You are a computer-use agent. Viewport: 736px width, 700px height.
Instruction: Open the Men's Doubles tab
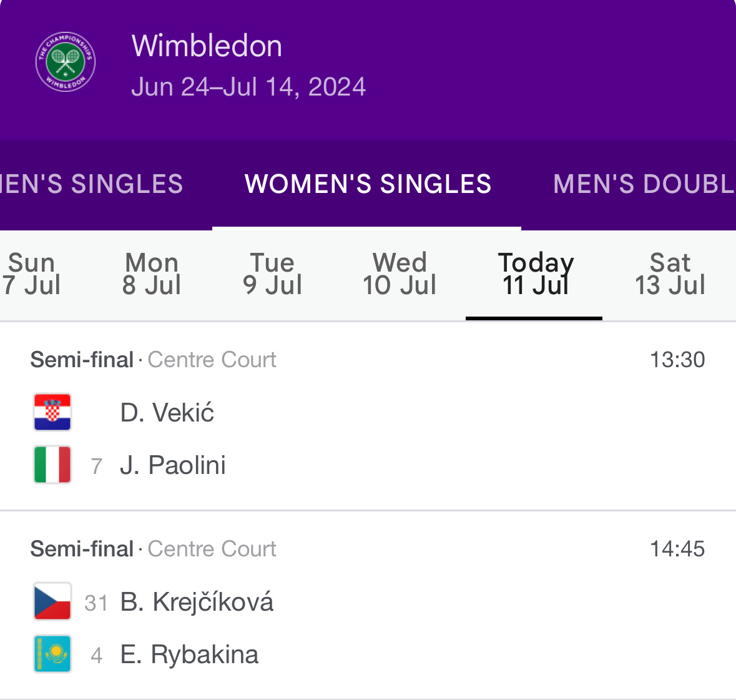coord(643,184)
